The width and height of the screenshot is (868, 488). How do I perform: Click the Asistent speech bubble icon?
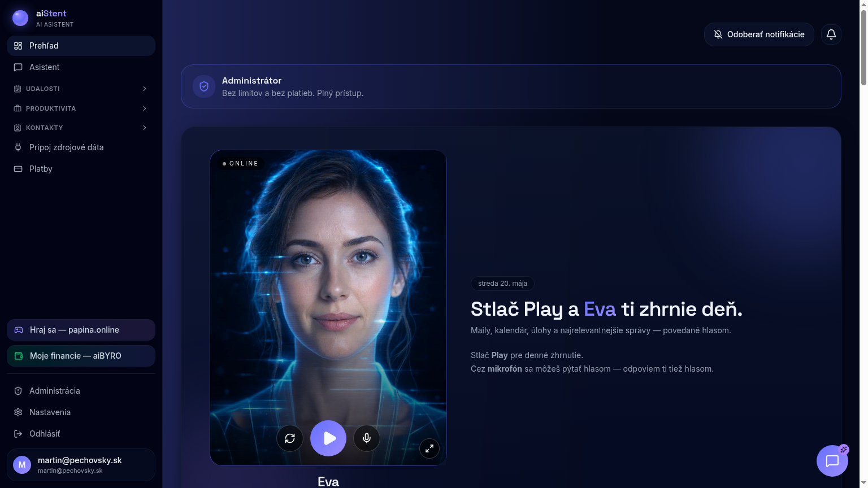coord(18,67)
